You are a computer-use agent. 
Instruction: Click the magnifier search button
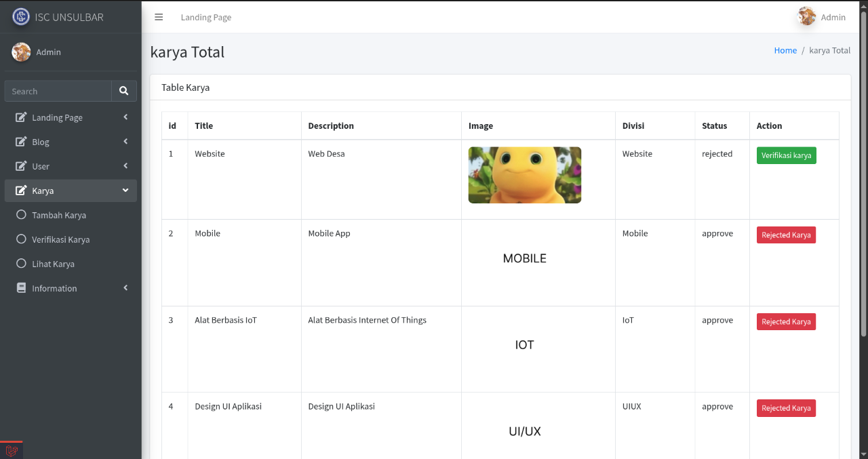pyautogui.click(x=123, y=91)
